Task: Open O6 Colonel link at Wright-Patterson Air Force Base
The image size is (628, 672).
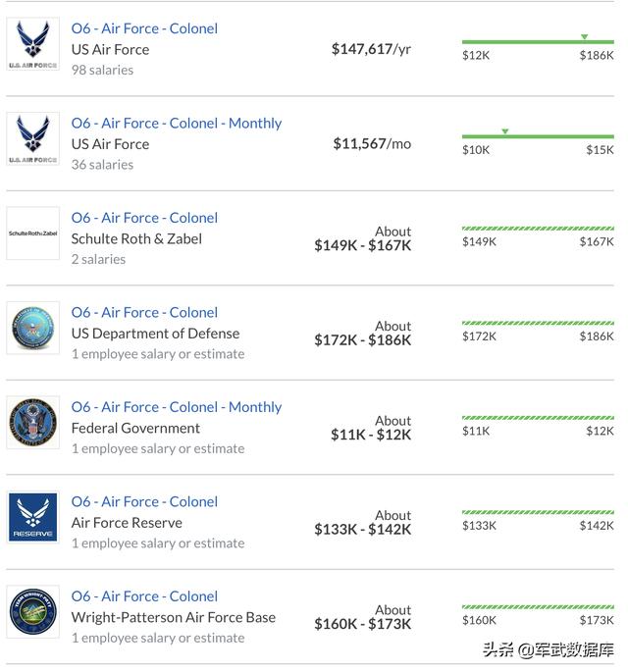Action: (144, 596)
